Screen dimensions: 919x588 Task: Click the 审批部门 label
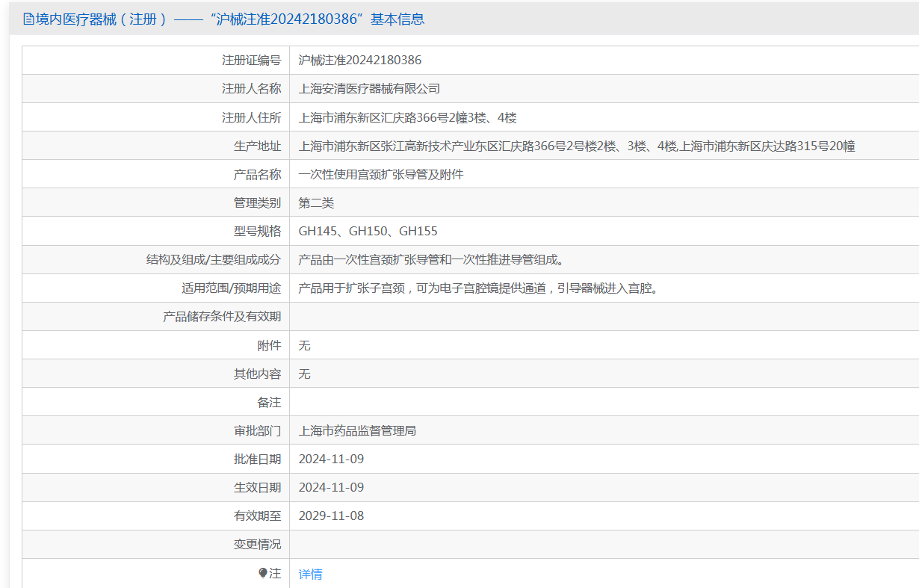tap(258, 430)
